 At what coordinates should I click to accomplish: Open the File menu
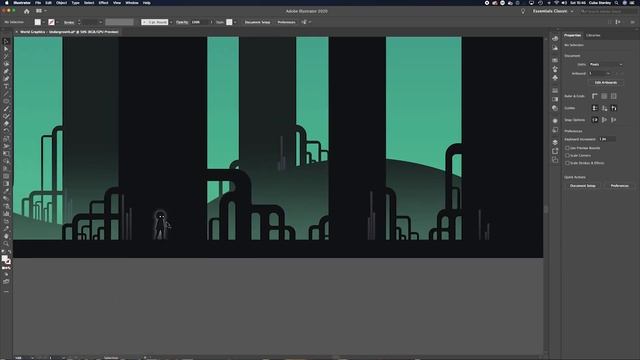38,3
